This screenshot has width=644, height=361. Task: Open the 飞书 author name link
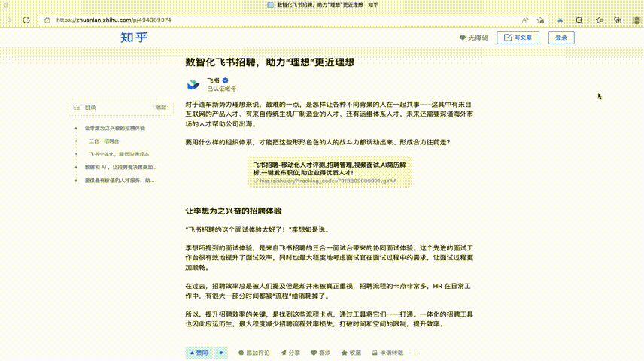(x=213, y=80)
